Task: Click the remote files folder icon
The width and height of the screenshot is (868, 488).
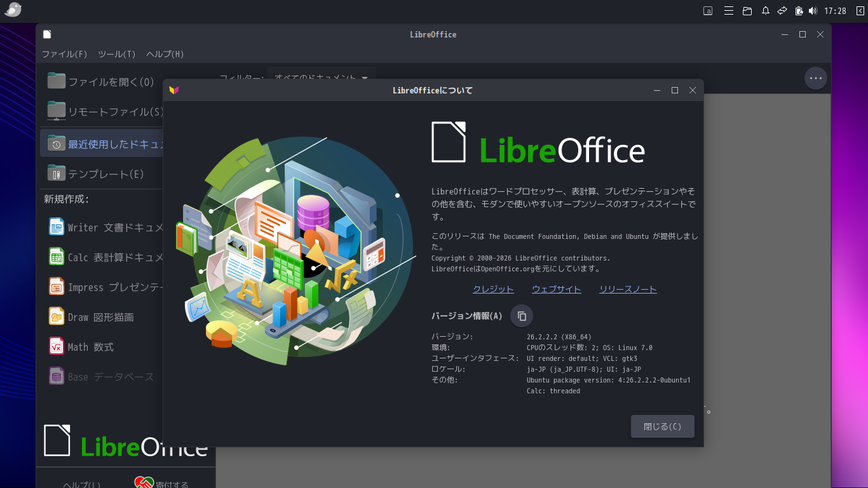Action: 57,111
